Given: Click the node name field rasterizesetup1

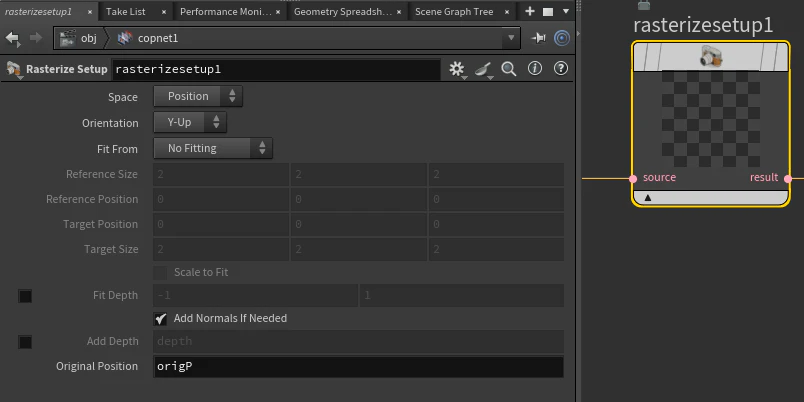Looking at the screenshot, I should click(x=276, y=69).
